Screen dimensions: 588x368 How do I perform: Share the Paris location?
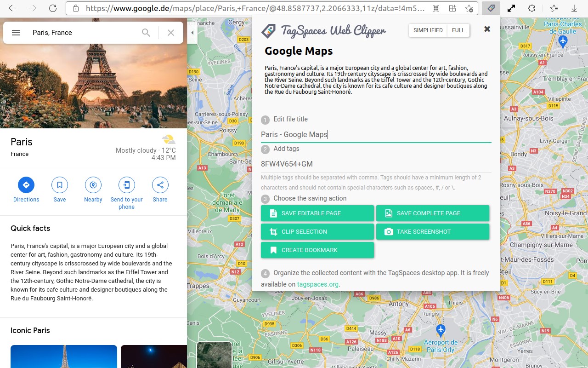coord(160,190)
